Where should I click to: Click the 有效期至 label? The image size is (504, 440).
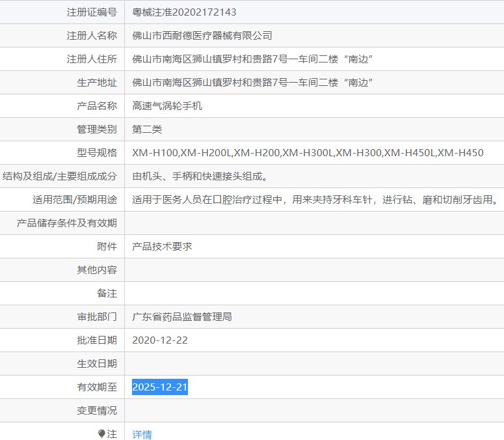pos(97,387)
